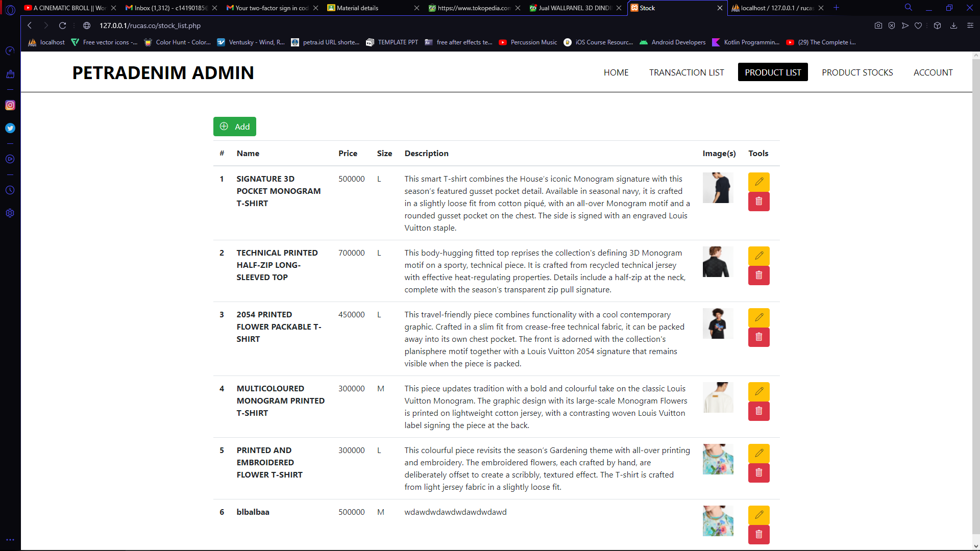This screenshot has width=980, height=551.
Task: View the 2054 PRINTED FLOWER product image
Action: point(718,323)
